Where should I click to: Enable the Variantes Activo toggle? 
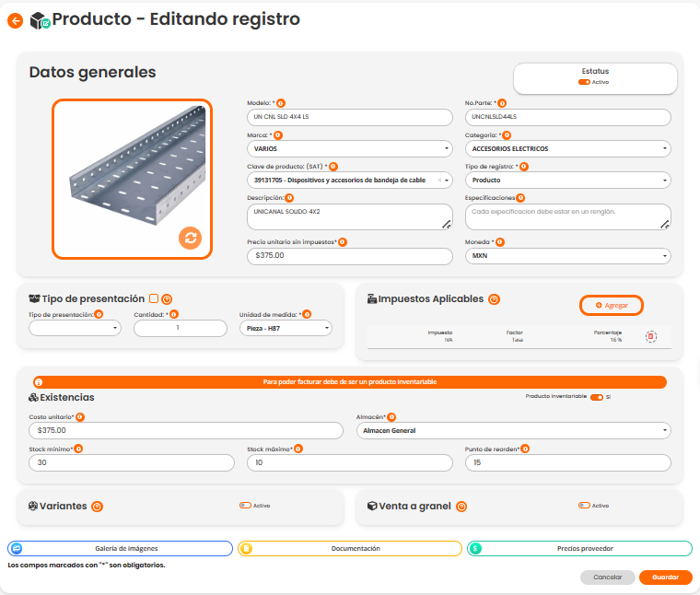(x=245, y=506)
